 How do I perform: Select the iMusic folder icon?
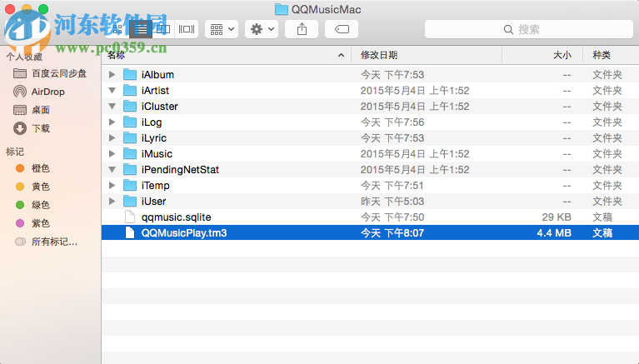[130, 154]
